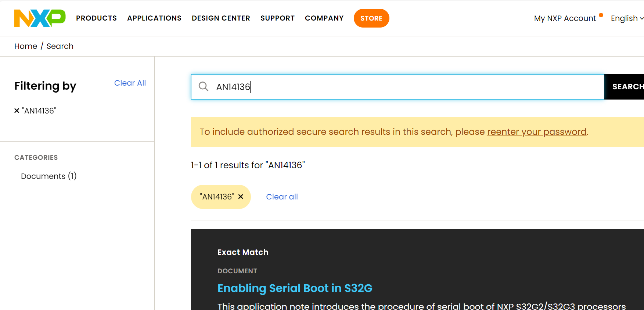
Task: Open the Applications menu
Action: pyautogui.click(x=154, y=18)
